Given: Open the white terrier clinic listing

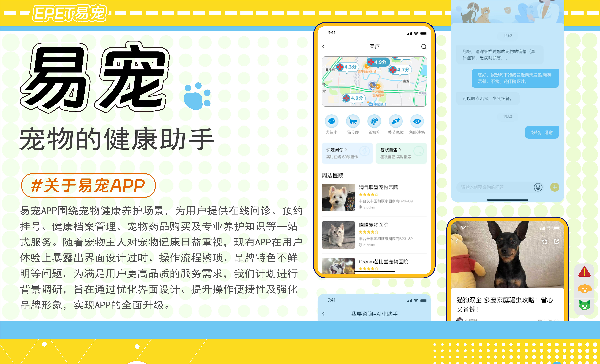Looking at the screenshot, I should [374, 198].
